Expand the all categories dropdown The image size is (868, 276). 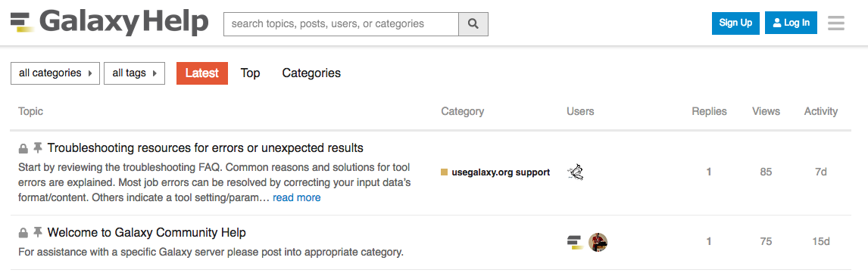point(55,73)
